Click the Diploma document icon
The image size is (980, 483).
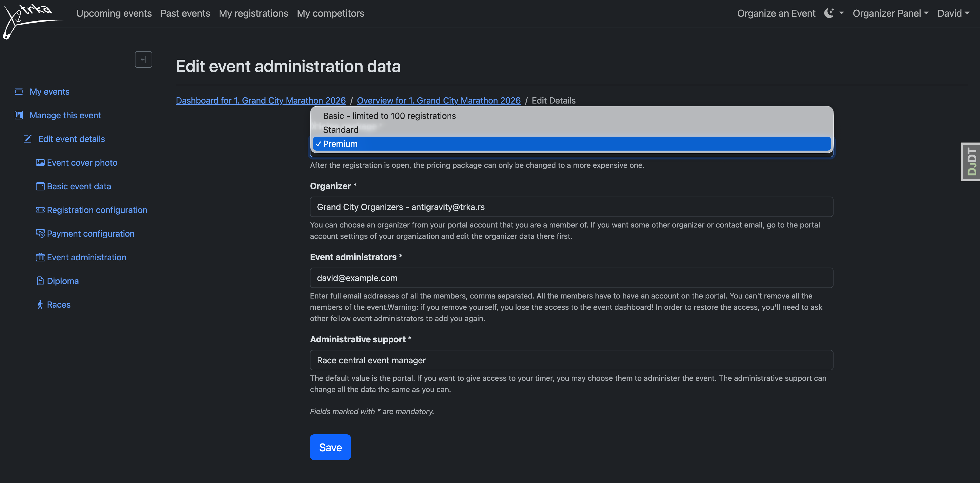pyautogui.click(x=40, y=281)
